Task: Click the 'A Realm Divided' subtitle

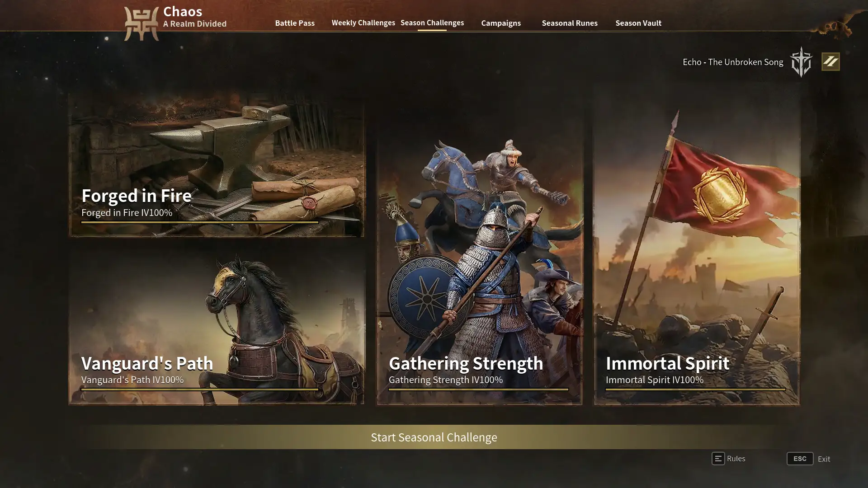Action: tap(195, 23)
